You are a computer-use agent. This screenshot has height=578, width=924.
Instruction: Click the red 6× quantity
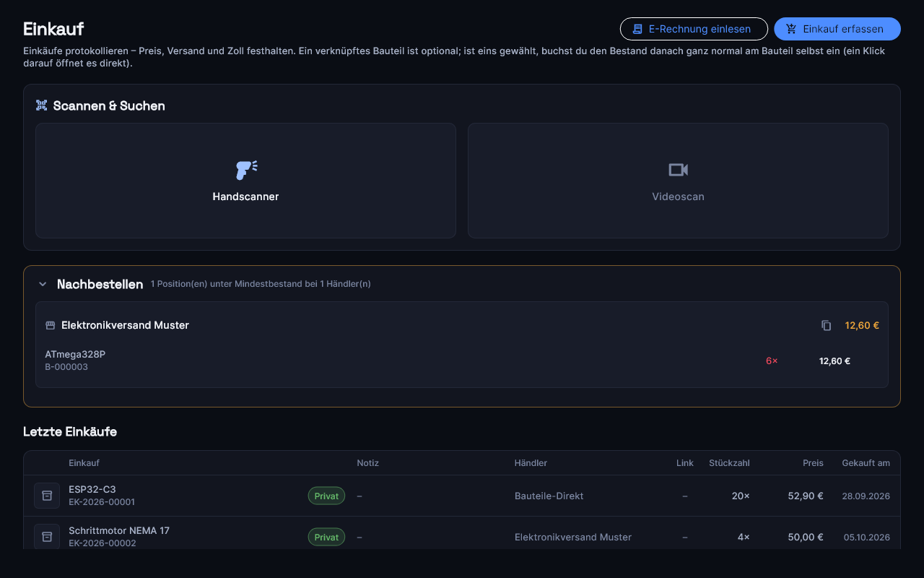(x=772, y=361)
